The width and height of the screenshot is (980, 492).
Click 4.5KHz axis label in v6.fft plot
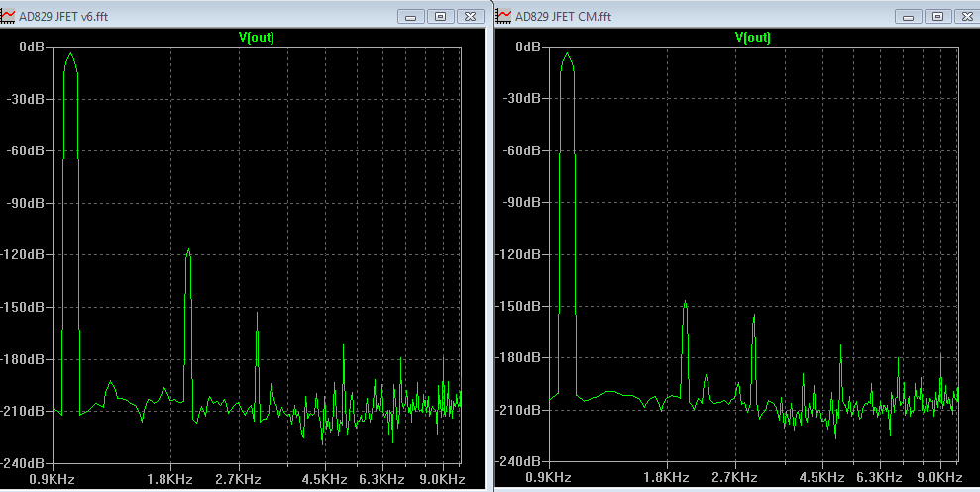[324, 479]
